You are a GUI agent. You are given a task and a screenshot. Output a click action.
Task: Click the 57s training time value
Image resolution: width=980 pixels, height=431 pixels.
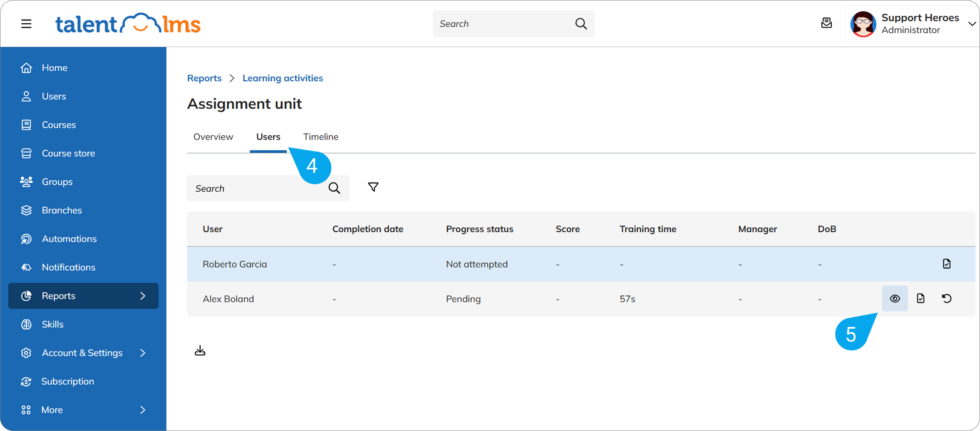(x=627, y=299)
